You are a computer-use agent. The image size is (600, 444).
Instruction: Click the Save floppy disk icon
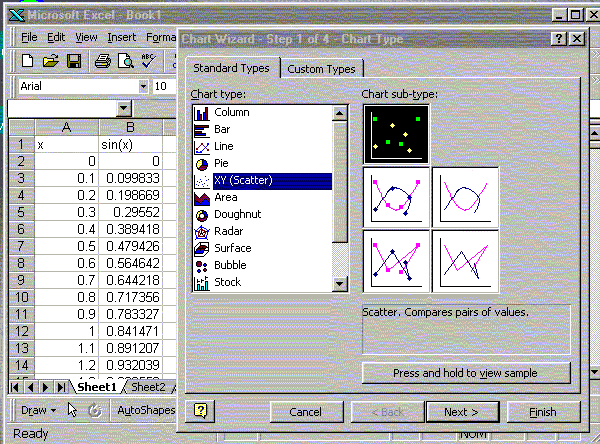tap(74, 61)
